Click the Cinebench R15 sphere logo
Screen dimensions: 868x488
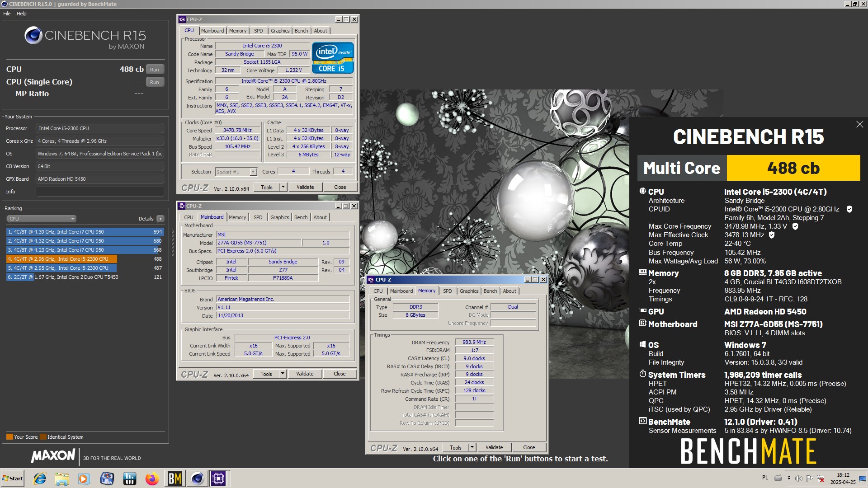[x=33, y=35]
